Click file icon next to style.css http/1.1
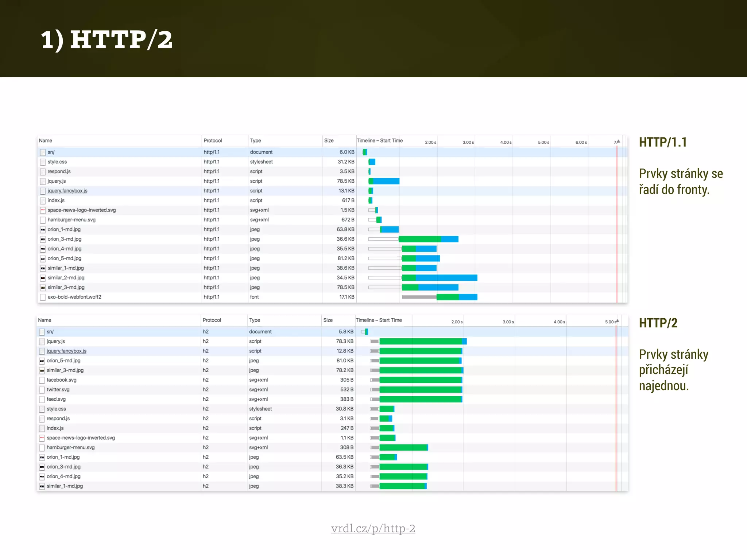This screenshot has height=560, width=747. tap(43, 162)
